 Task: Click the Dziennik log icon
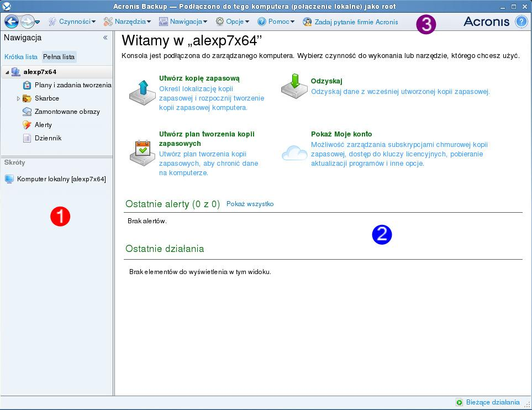coord(27,138)
